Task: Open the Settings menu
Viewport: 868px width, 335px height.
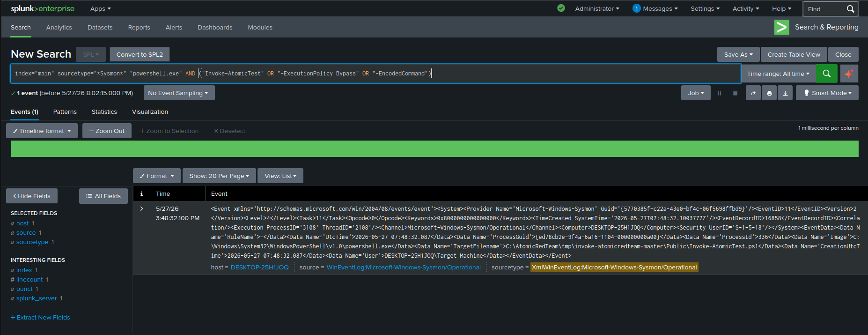Action: (705, 8)
